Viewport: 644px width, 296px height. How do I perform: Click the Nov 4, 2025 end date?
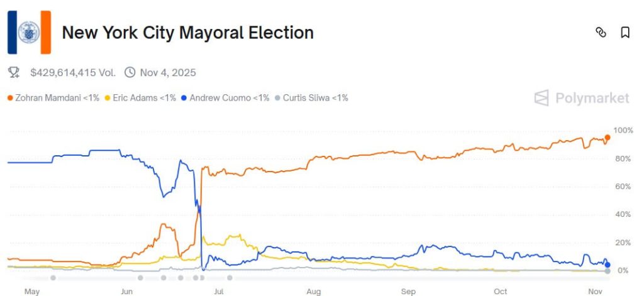(x=168, y=72)
